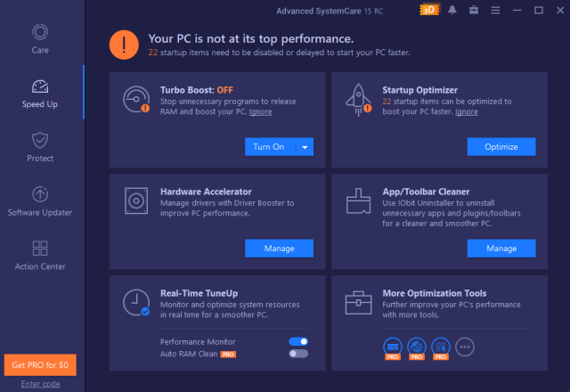This screenshot has height=392, width=570.
Task: Open the hamburger options menu
Action: coord(495,11)
